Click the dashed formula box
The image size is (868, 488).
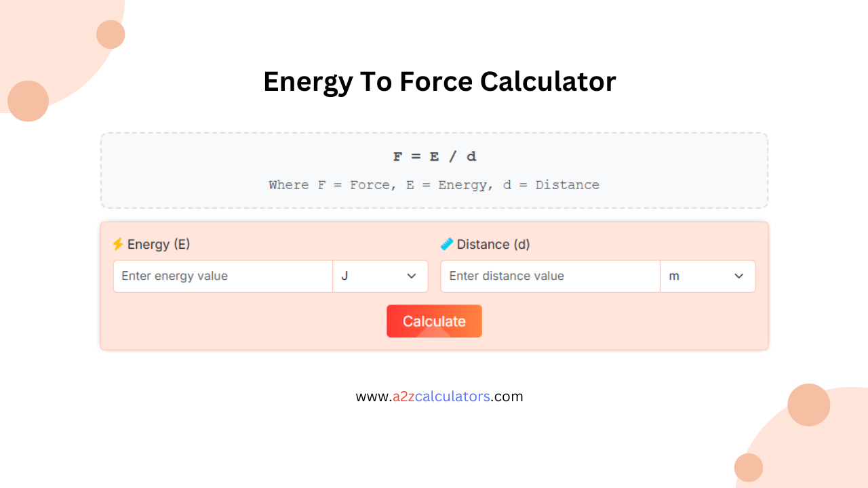434,169
